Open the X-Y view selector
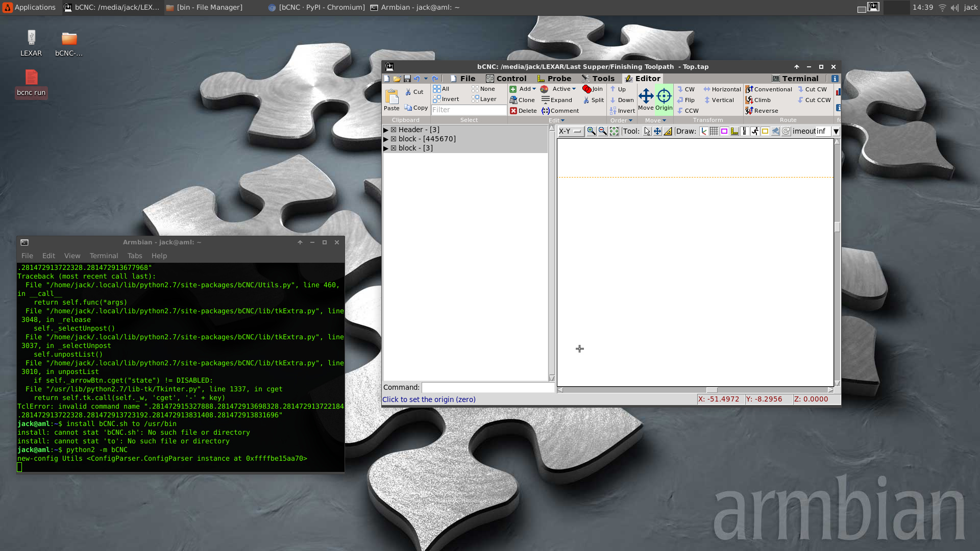Viewport: 980px width, 551px height. [x=571, y=131]
